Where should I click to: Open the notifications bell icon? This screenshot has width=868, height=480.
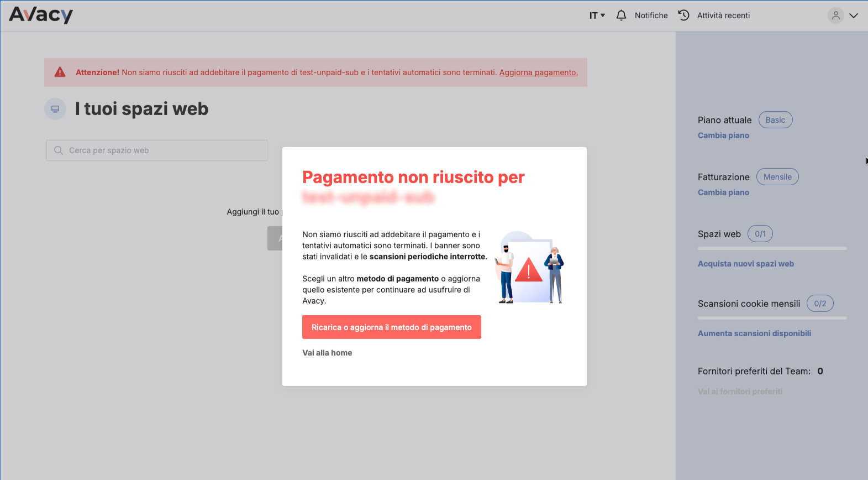(621, 15)
